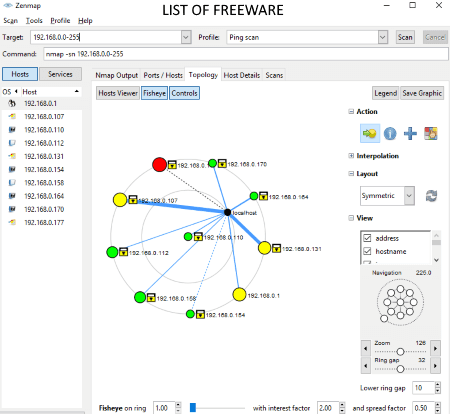Image resolution: width=450 pixels, height=414 pixels.
Task: Open the Profile dropdown list
Action: 383,37
